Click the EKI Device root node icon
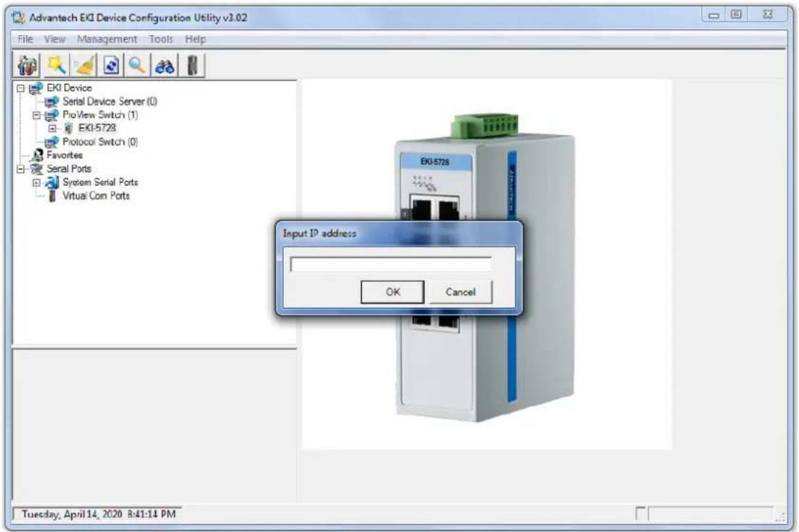This screenshot has height=532, width=799. [36, 88]
